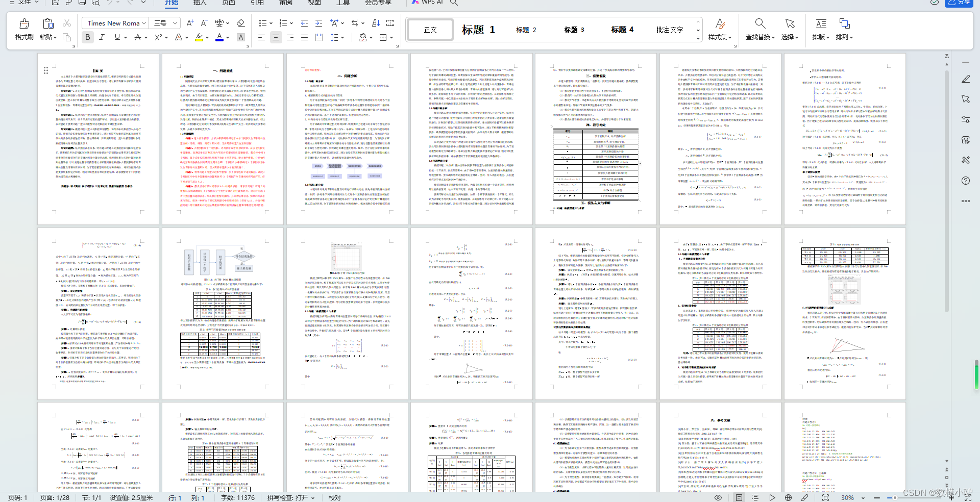Expand the line spacing dropdown arrow
Screen dimensions: 980x502
pyautogui.click(x=342, y=38)
